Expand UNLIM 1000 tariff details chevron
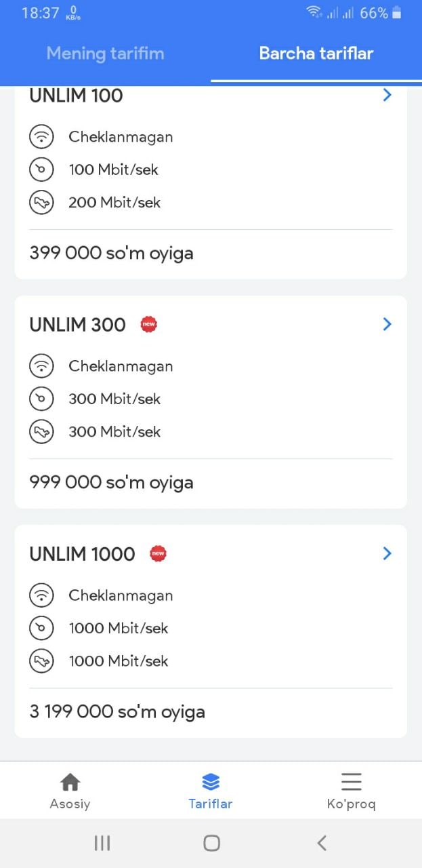The width and height of the screenshot is (422, 868). [387, 553]
